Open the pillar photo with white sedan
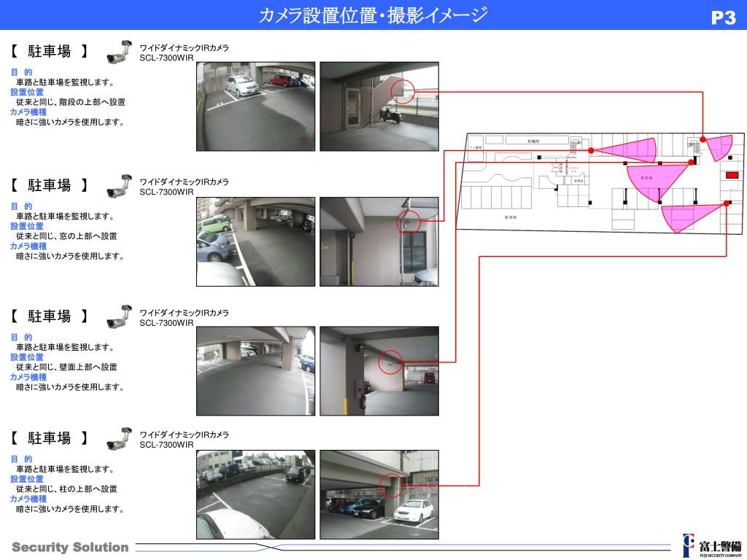The height and width of the screenshot is (560, 747). click(x=379, y=495)
